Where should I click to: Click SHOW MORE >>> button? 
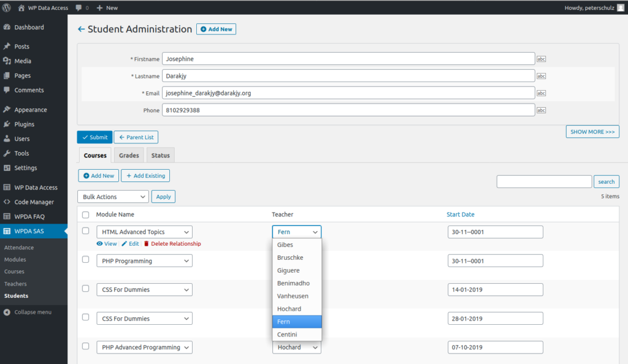tap(592, 132)
